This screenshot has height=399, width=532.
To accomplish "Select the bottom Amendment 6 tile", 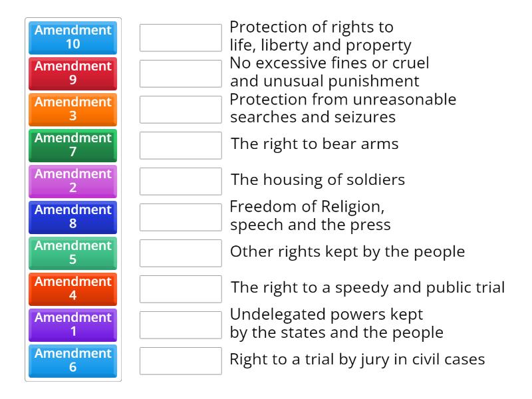I will point(72,361).
